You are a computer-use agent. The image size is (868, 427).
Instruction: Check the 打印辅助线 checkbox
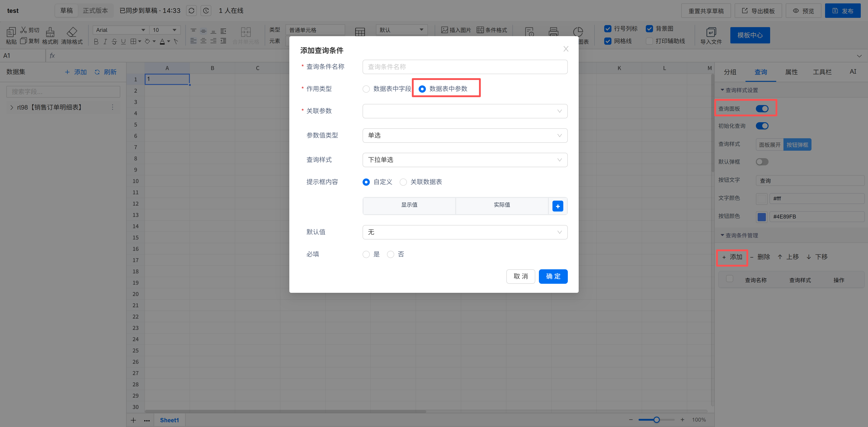(x=649, y=41)
